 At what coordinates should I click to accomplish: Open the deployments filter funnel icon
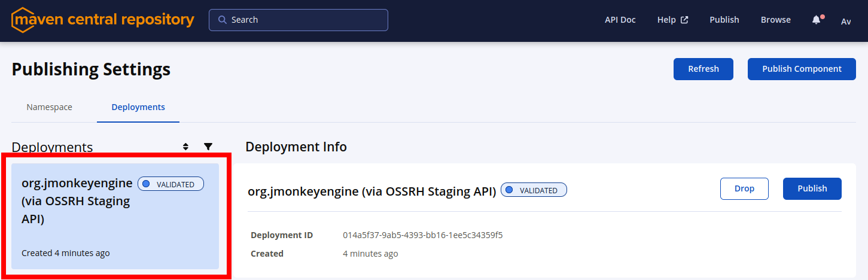point(208,147)
